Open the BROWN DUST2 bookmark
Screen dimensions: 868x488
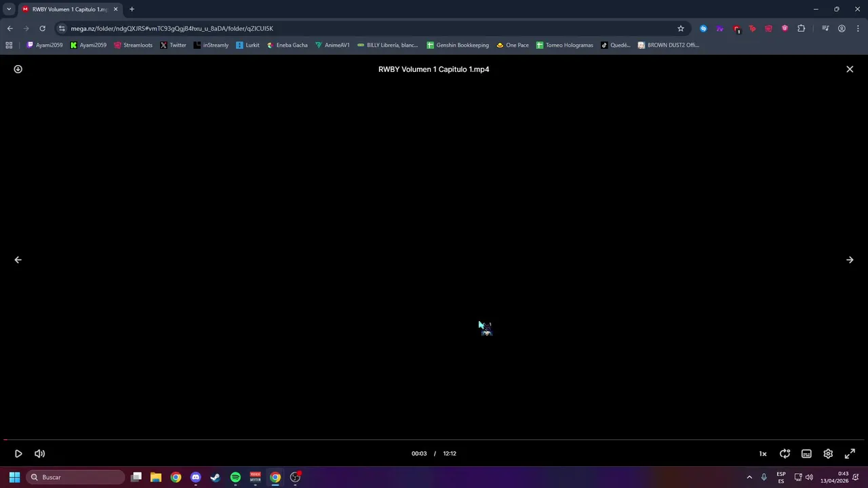[669, 45]
